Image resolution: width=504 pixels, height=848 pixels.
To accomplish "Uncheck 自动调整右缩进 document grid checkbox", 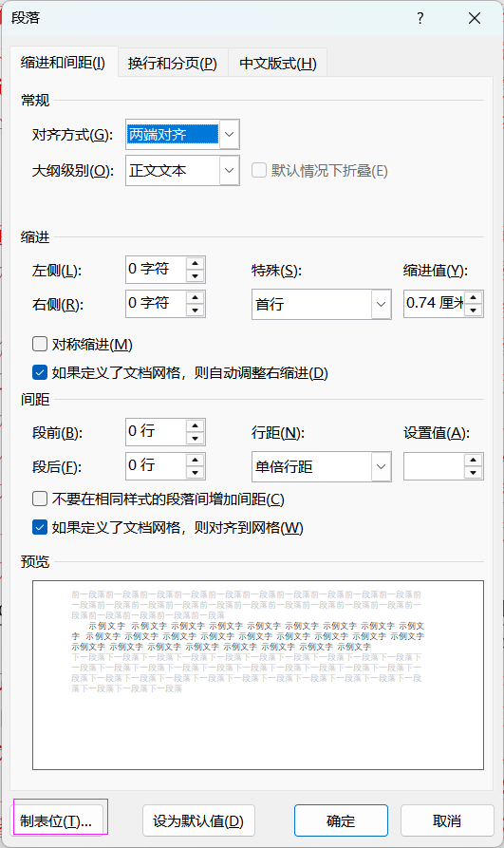I will click(40, 372).
